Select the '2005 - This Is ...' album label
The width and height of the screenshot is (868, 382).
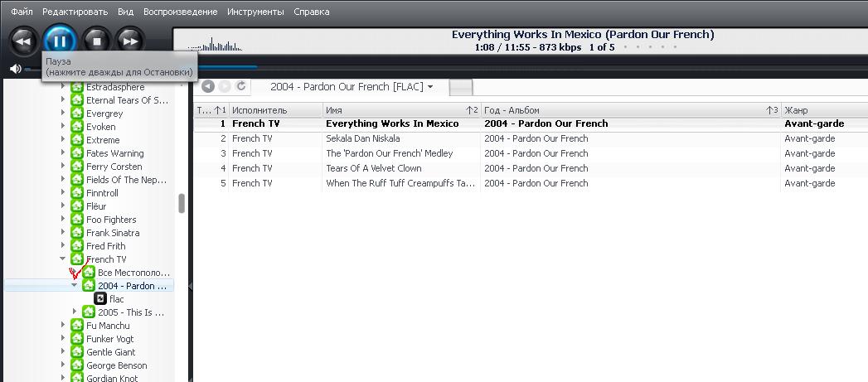point(131,312)
